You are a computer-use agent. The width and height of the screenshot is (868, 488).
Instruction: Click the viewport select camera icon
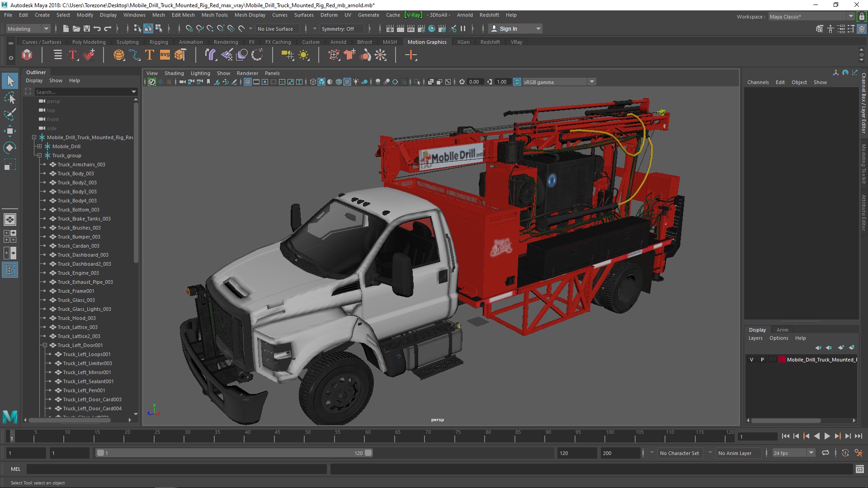[182, 82]
